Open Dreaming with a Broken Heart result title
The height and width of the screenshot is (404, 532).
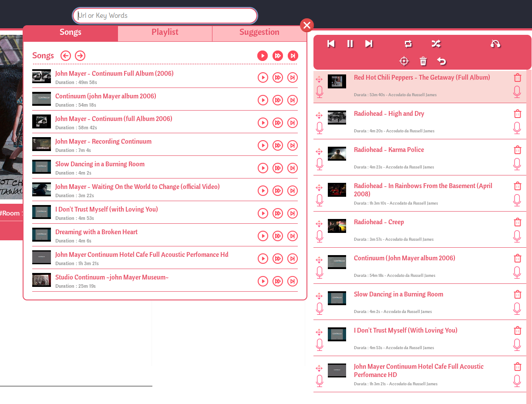(96, 232)
